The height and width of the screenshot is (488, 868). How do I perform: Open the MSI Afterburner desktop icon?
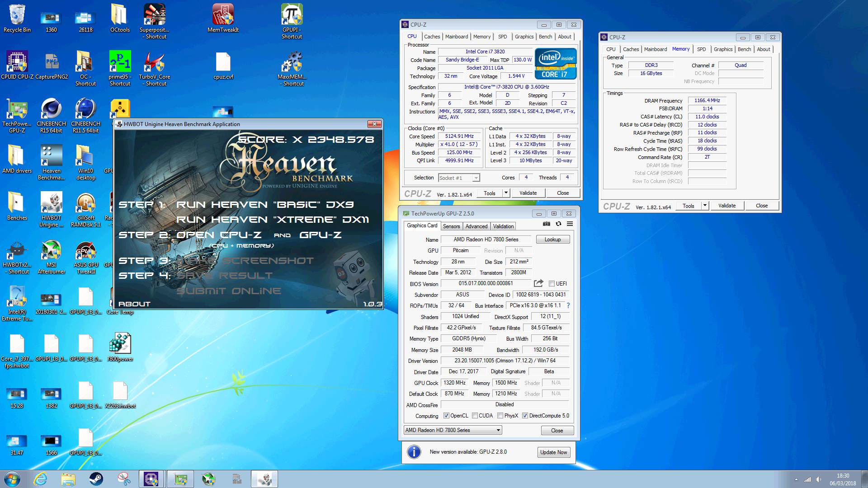[51, 256]
